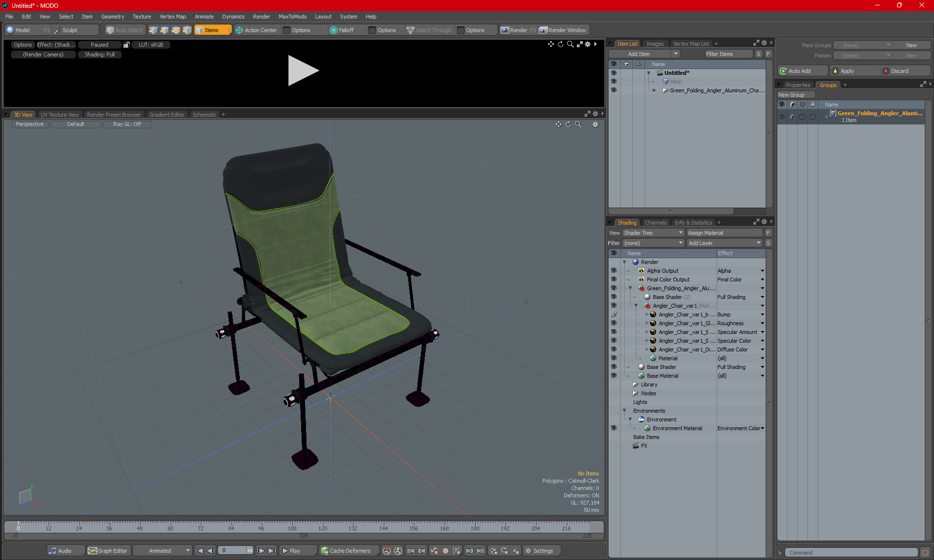Toggle visibility of Base Shader (2) layer
The height and width of the screenshot is (560, 934).
[x=613, y=297]
